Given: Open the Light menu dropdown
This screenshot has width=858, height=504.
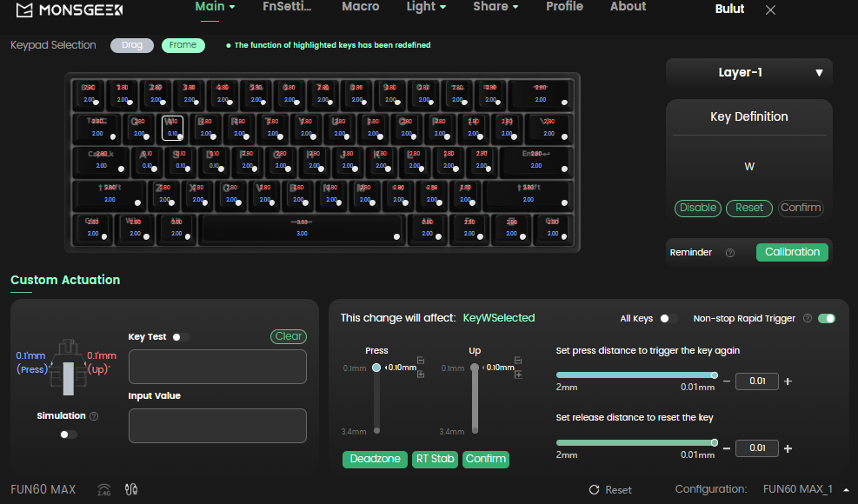Looking at the screenshot, I should [426, 7].
